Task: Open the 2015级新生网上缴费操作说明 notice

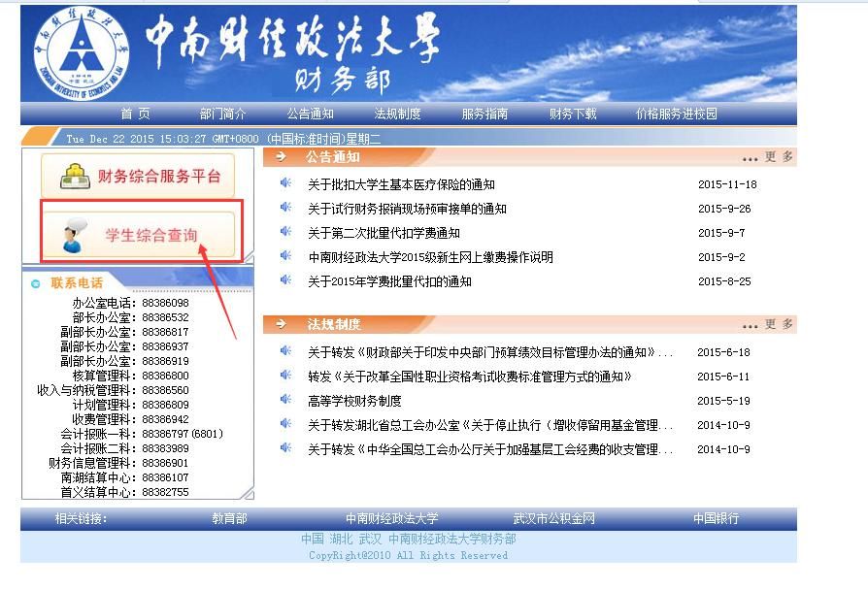Action: click(430, 257)
